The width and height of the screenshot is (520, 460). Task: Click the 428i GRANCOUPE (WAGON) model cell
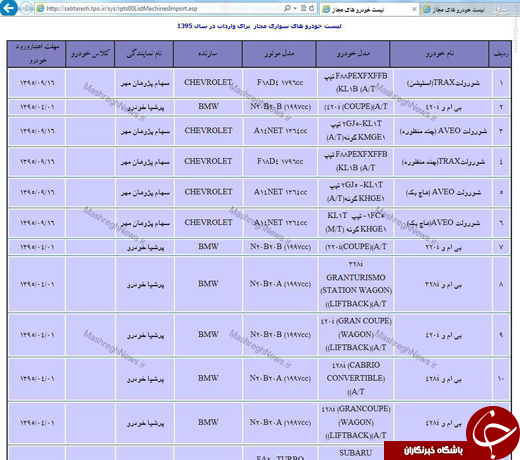click(356, 422)
